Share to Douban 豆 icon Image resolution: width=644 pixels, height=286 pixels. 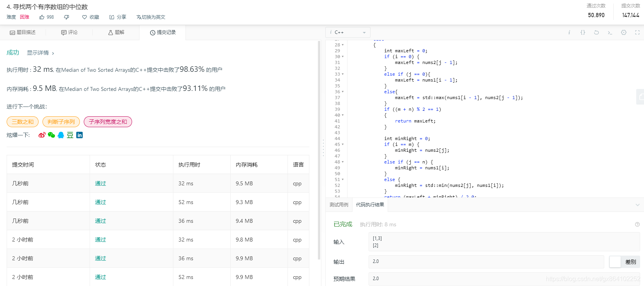coord(70,135)
